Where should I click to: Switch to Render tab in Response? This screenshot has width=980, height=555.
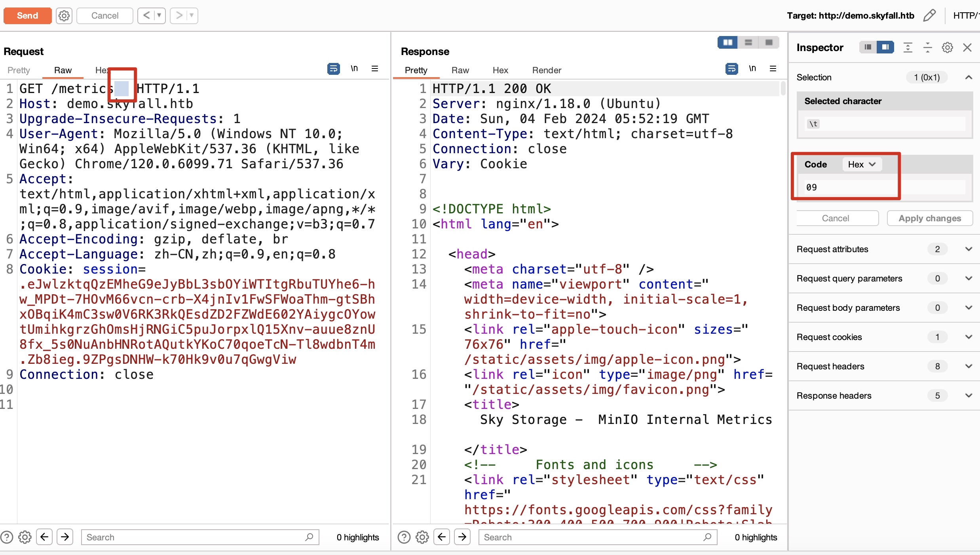point(546,70)
